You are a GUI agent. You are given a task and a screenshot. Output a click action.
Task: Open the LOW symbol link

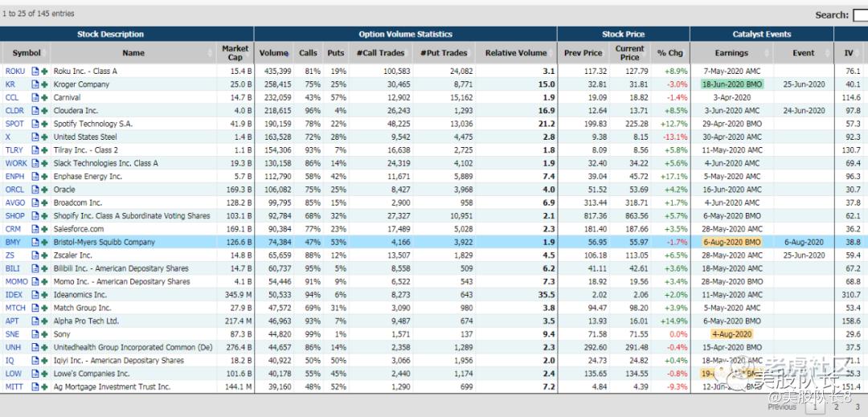(14, 374)
